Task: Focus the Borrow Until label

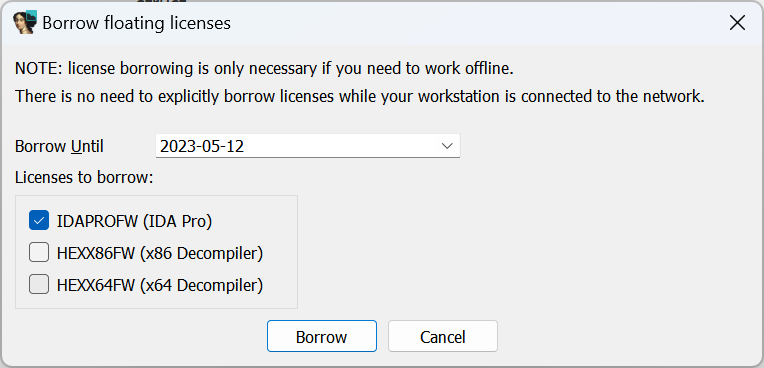Action: (x=59, y=146)
